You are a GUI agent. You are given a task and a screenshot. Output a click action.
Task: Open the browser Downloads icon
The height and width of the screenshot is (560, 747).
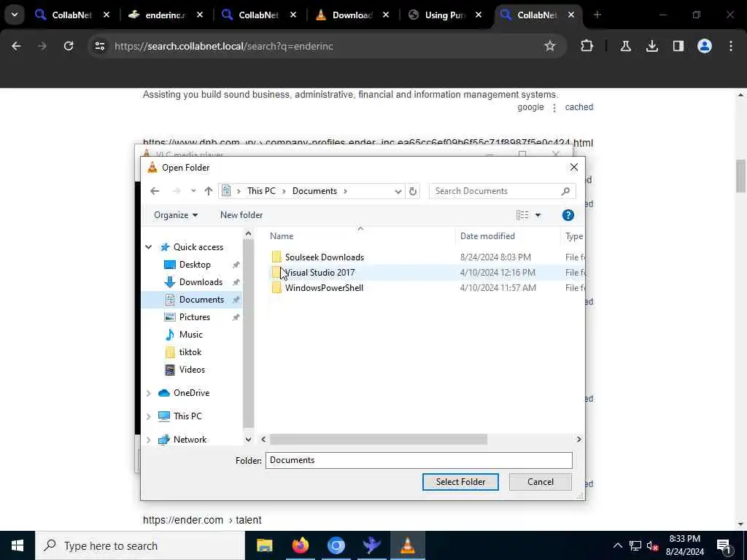651,46
